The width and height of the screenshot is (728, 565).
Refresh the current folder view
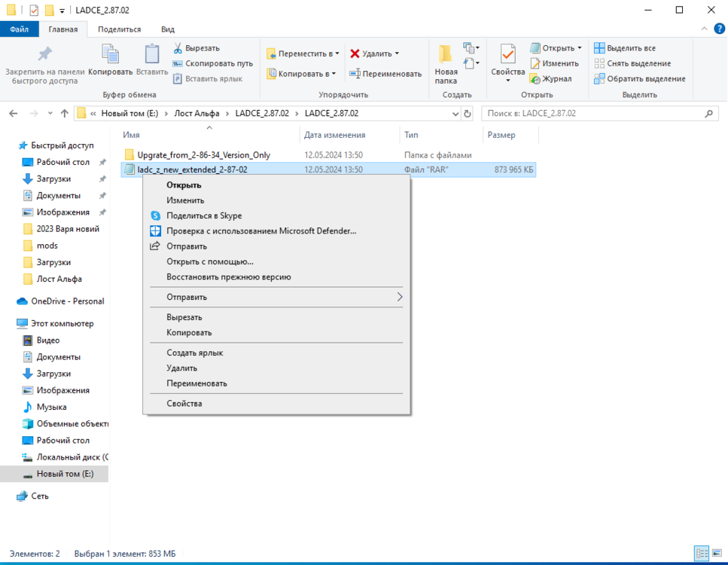click(468, 114)
